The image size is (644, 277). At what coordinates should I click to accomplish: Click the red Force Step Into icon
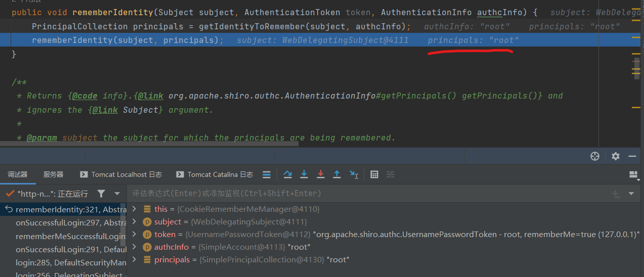[320, 174]
